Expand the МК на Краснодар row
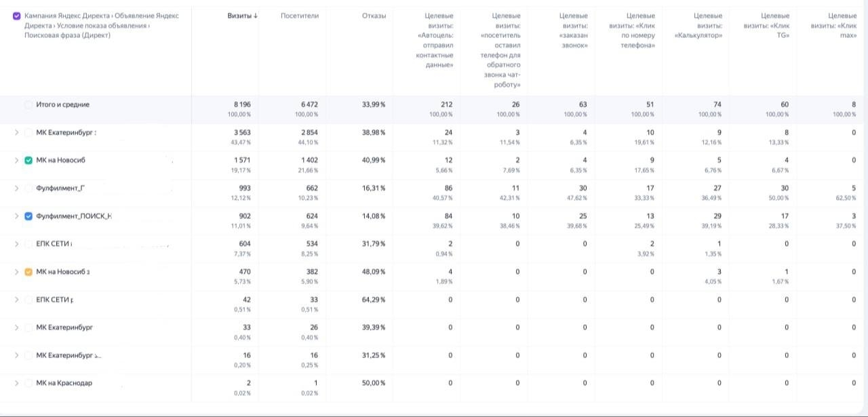This screenshot has height=417, width=868. click(x=16, y=383)
